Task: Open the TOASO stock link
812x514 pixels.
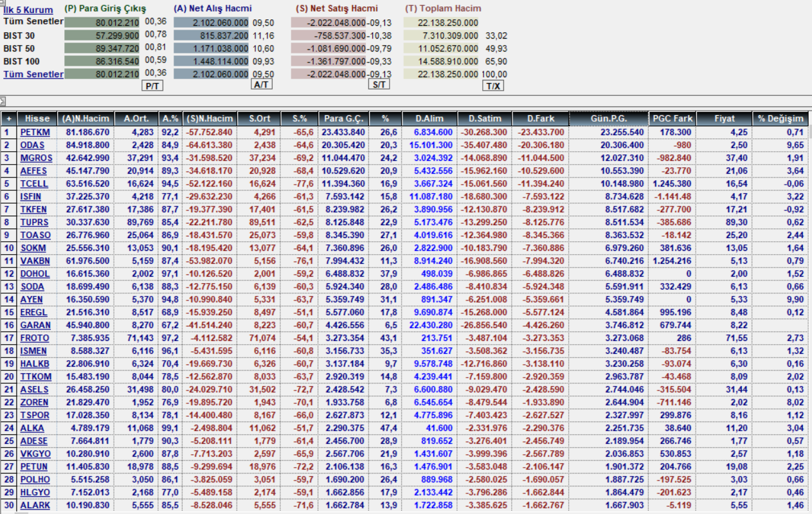Action: 35,235
